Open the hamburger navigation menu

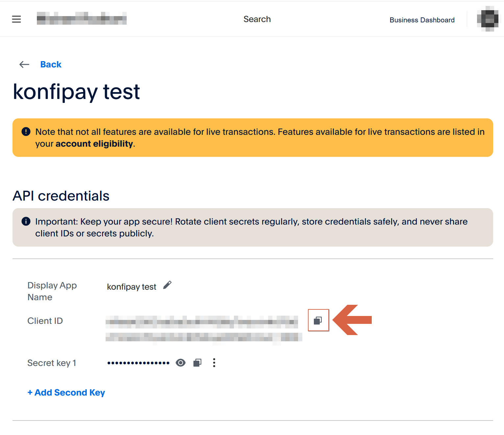pyautogui.click(x=16, y=19)
